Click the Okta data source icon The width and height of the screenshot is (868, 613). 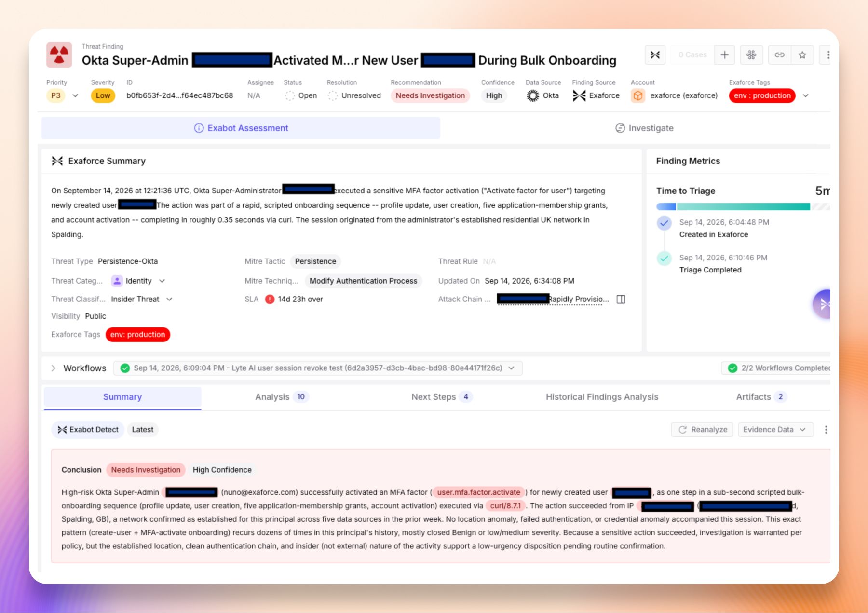tap(532, 95)
